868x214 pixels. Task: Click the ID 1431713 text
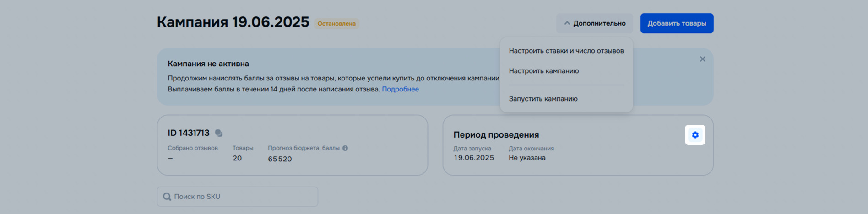tap(188, 133)
